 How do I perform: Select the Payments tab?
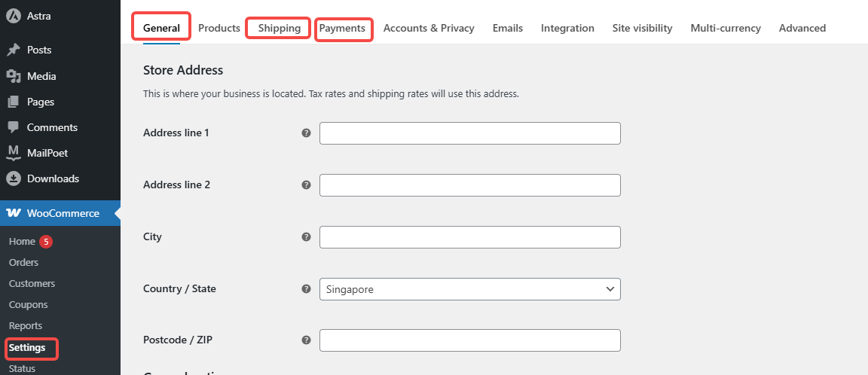coord(342,28)
